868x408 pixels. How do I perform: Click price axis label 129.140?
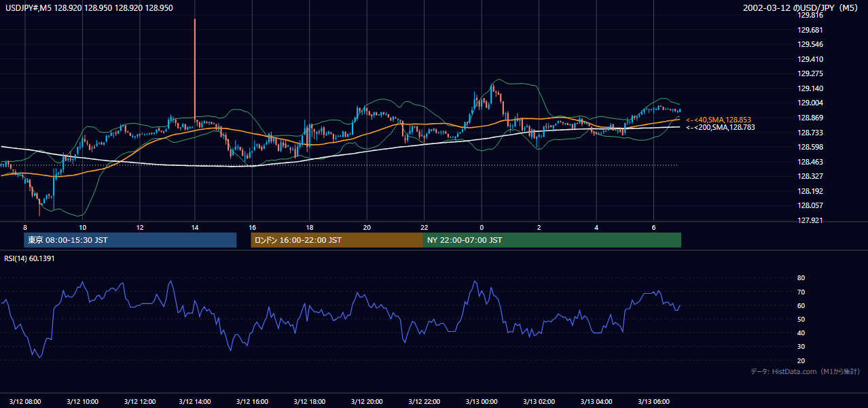810,88
